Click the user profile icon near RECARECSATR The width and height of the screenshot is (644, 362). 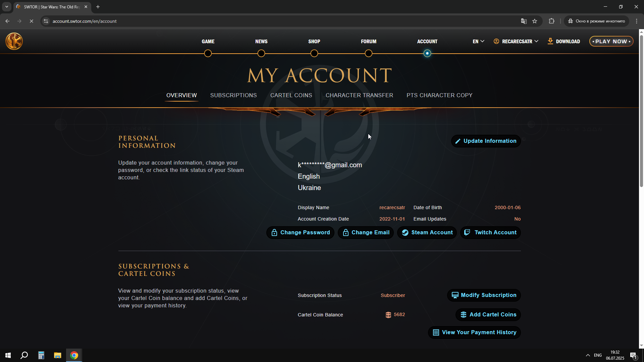[496, 41]
